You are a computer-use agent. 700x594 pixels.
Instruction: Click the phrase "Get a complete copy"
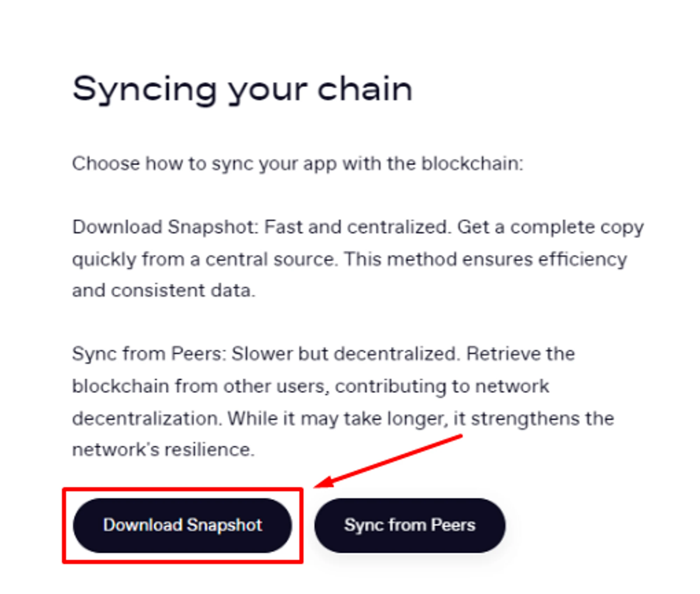coord(551,227)
